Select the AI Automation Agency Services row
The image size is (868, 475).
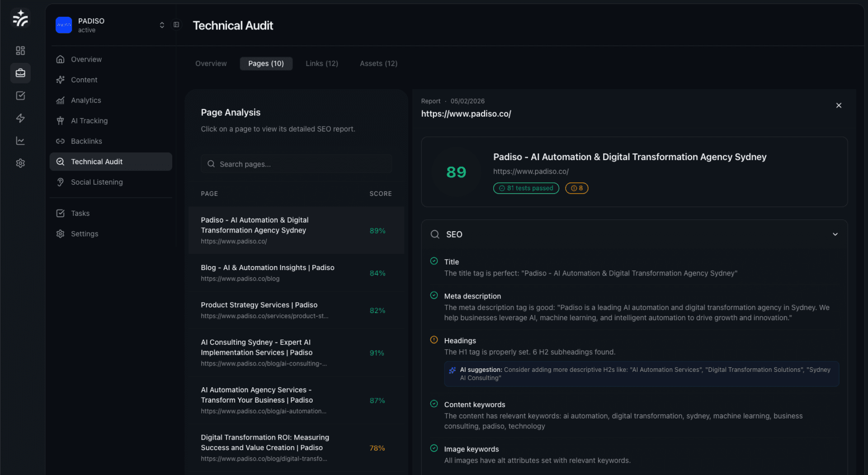tap(296, 400)
